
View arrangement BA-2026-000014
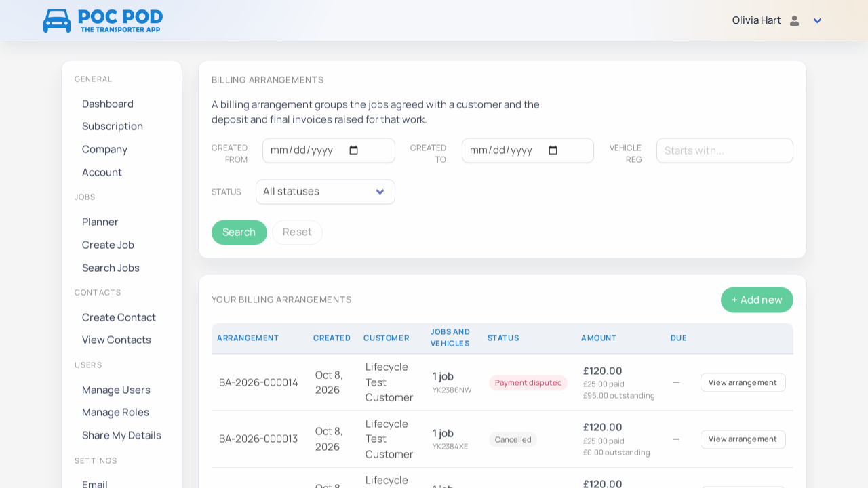pos(743,382)
